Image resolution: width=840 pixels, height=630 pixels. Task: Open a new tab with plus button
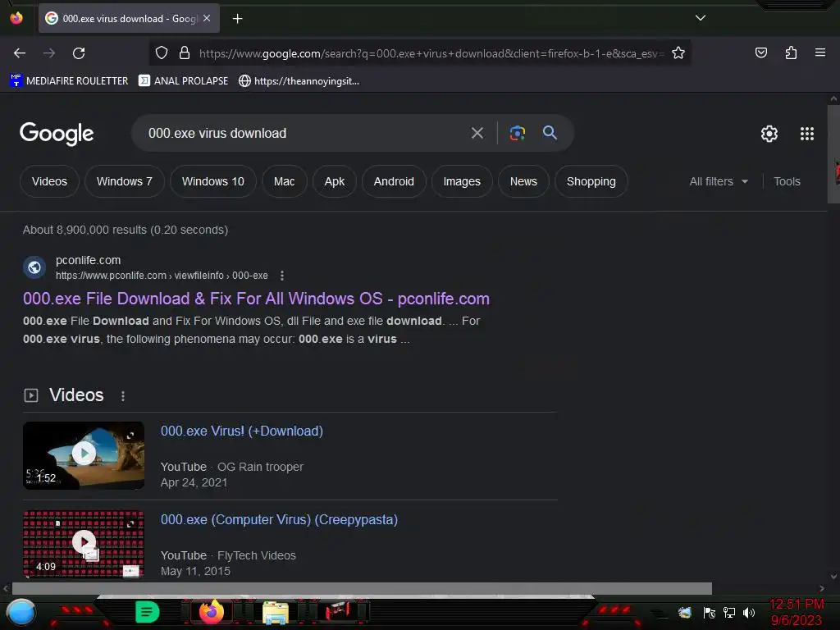point(237,19)
